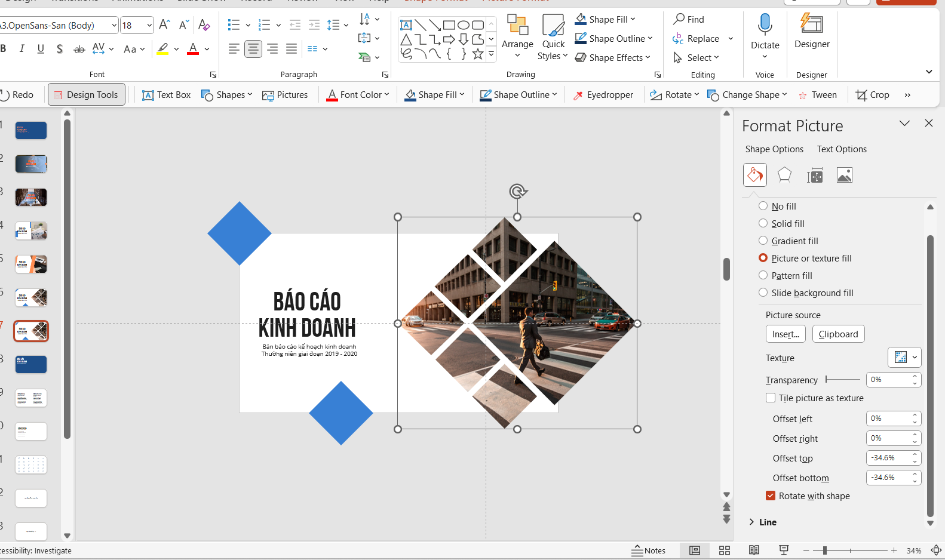Open Effects pentagon tab icon
945x560 pixels.
coord(784,175)
